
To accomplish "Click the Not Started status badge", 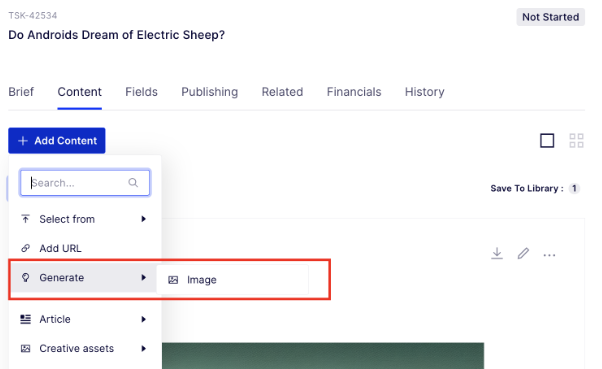I will (551, 17).
